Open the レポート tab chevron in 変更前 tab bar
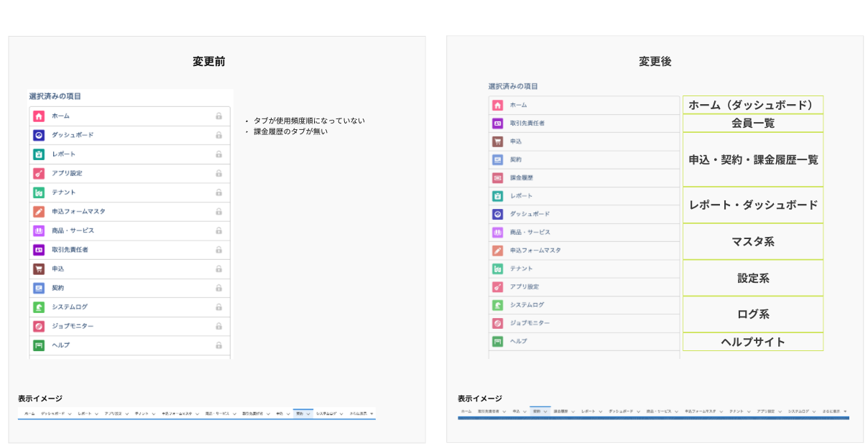The width and height of the screenshot is (868, 448). [96, 414]
